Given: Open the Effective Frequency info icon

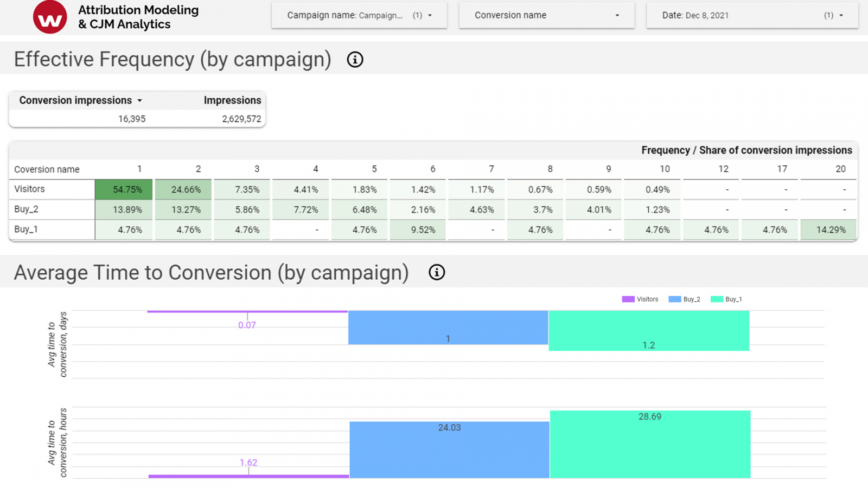Looking at the screenshot, I should pos(355,60).
